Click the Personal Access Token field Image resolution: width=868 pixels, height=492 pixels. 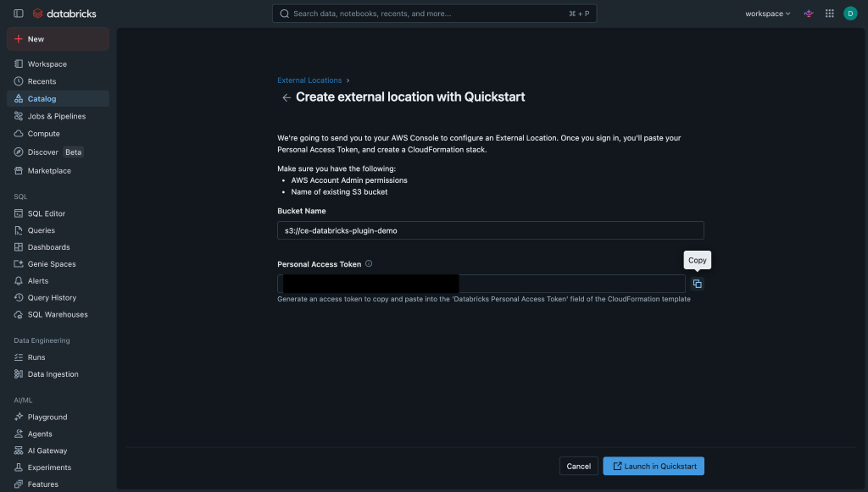(x=481, y=284)
